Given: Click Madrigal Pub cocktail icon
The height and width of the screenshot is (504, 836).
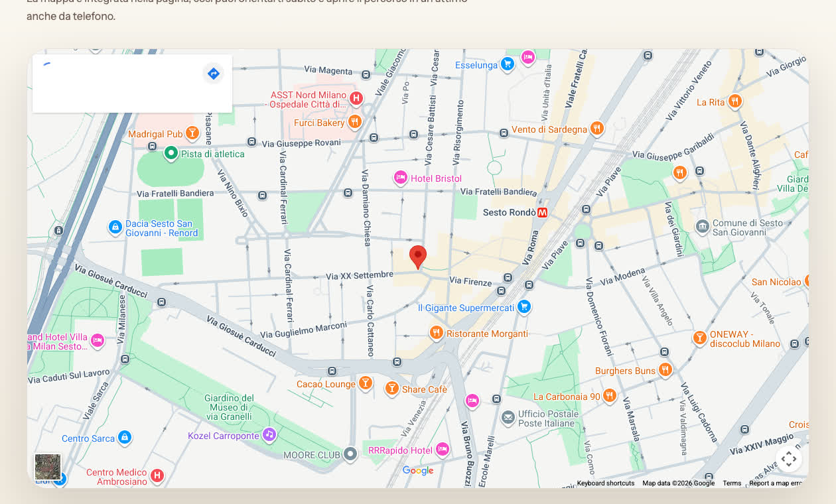Looking at the screenshot, I should click(192, 133).
